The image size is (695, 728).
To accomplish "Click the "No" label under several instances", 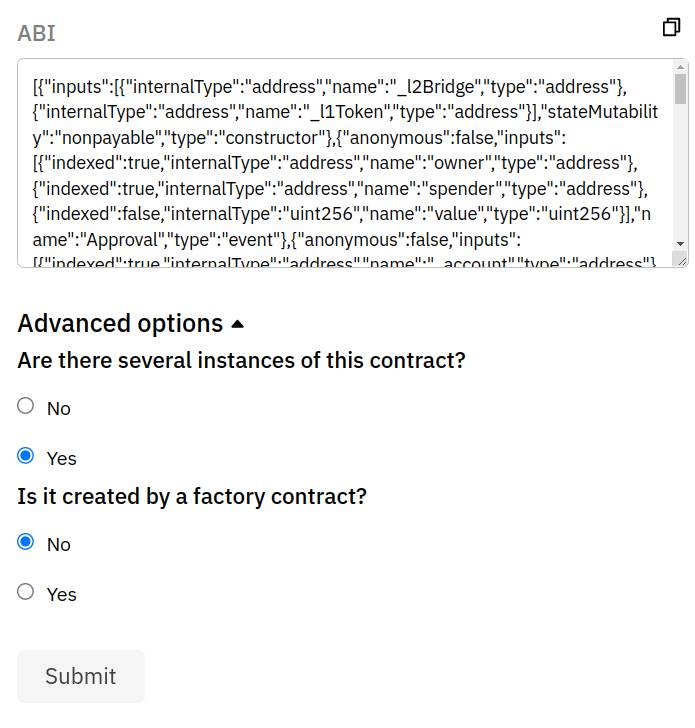I will pos(58,409).
